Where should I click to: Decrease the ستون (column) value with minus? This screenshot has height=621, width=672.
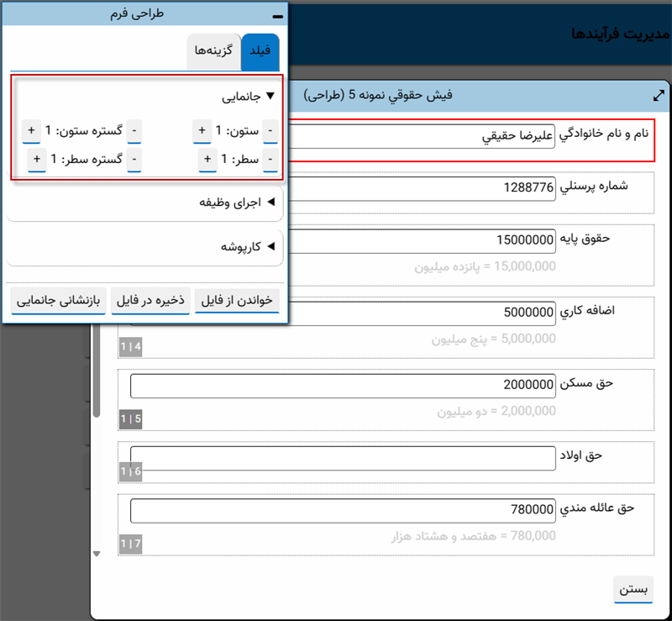(270, 131)
